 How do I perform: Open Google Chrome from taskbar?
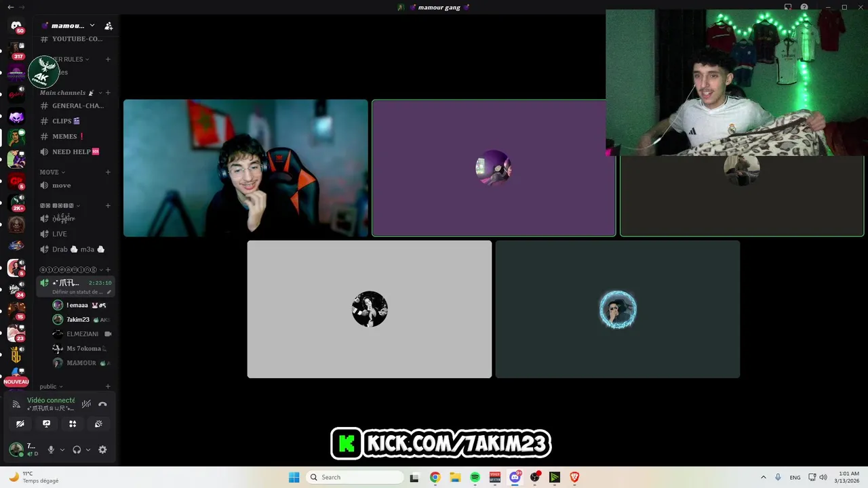click(435, 477)
